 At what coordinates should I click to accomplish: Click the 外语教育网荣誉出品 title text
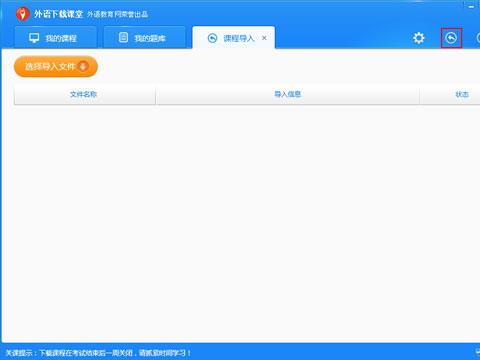(x=117, y=14)
